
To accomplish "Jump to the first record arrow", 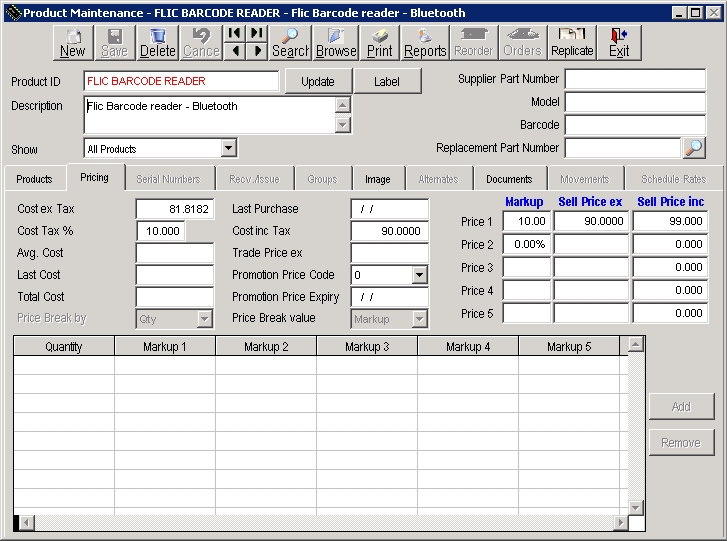I will pyautogui.click(x=235, y=33).
